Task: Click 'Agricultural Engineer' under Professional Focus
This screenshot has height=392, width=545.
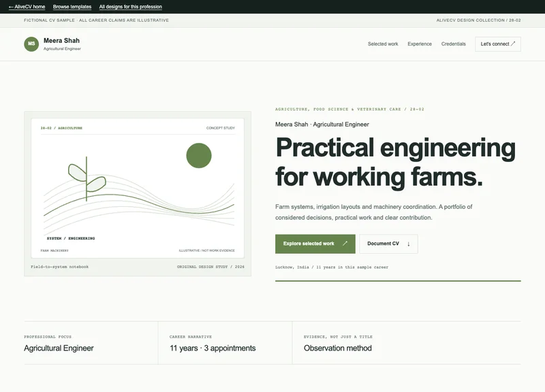Action: 59,348
